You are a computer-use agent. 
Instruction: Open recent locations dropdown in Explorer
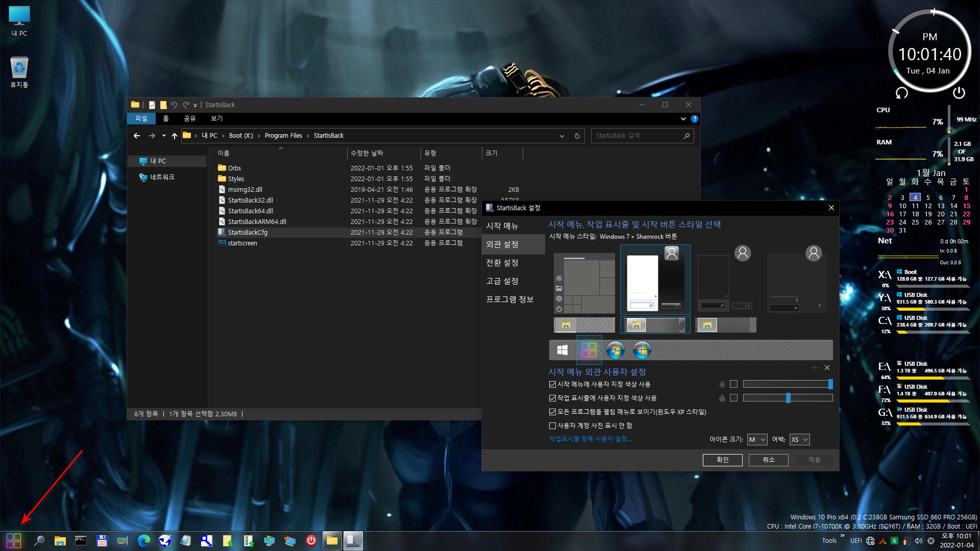(164, 136)
